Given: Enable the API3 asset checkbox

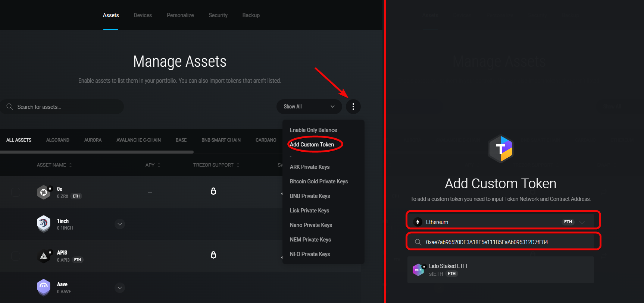Looking at the screenshot, I should (16, 256).
